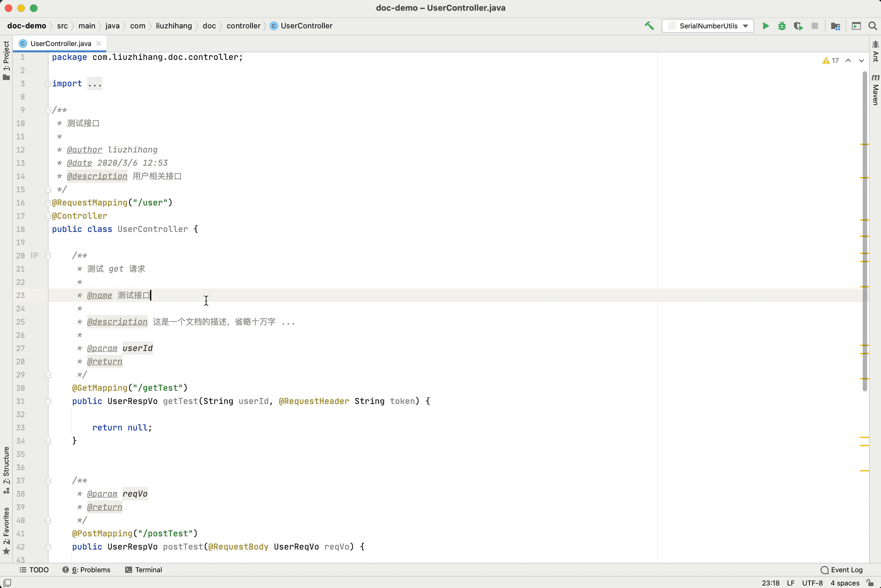Open the Maven tool window
Screen dimensions: 881x588
[x=875, y=89]
